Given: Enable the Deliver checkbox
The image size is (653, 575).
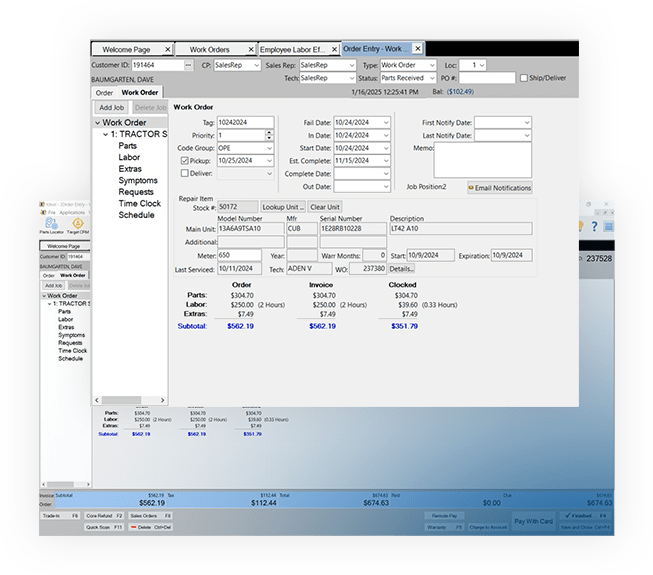Looking at the screenshot, I should pos(184,173).
